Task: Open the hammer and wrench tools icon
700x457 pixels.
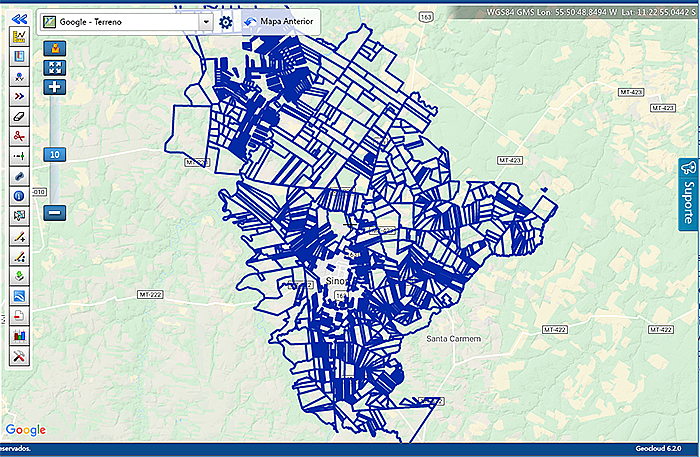Action: click(19, 356)
